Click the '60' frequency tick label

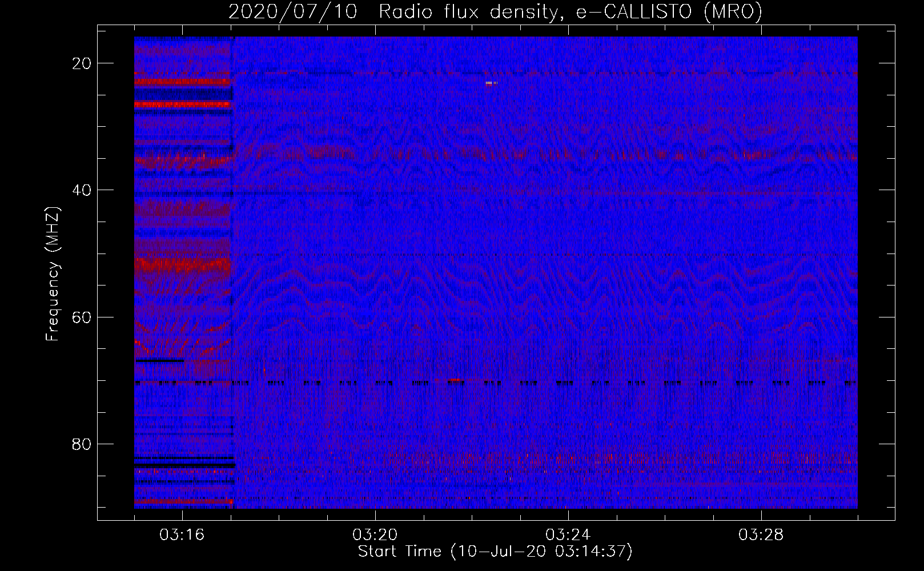pos(82,317)
